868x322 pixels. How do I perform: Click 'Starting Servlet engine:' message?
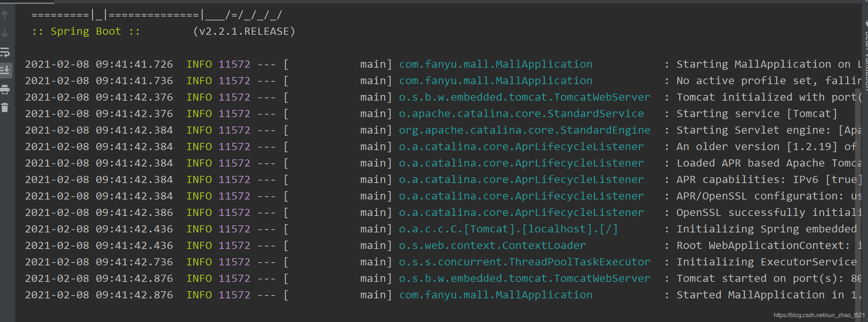point(754,130)
